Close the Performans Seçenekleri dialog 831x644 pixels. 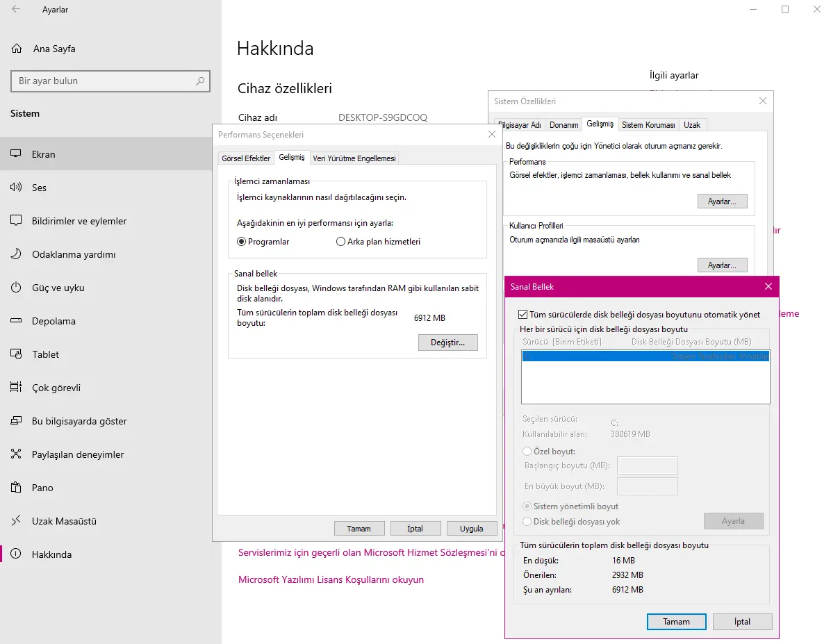coord(492,135)
